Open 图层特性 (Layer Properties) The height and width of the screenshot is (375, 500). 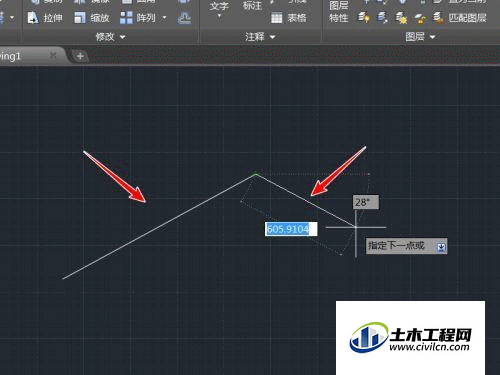pos(339,11)
